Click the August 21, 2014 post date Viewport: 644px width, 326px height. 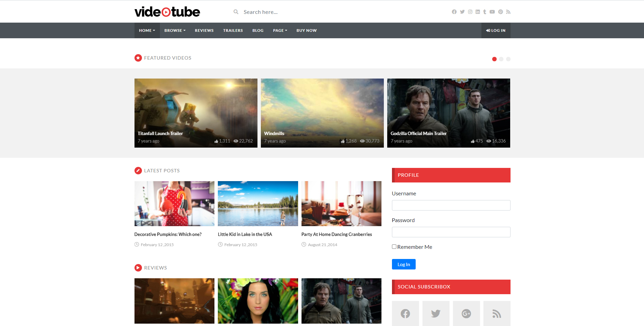click(323, 245)
